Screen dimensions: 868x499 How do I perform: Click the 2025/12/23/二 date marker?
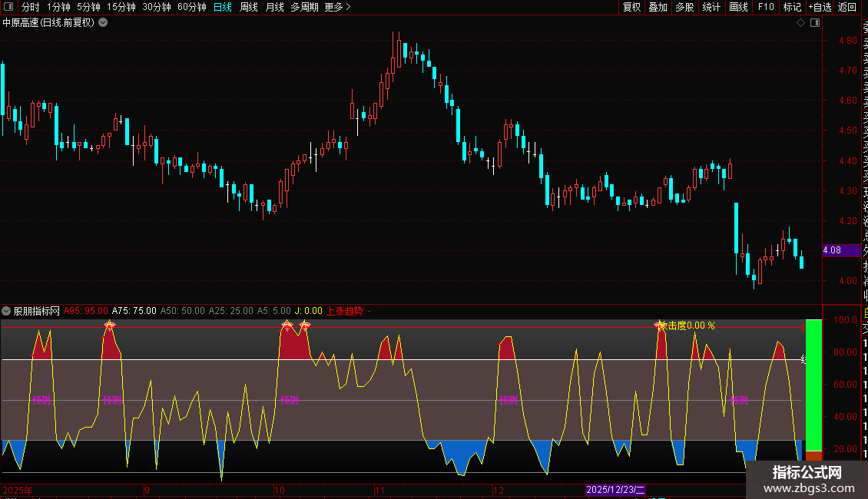(615, 490)
